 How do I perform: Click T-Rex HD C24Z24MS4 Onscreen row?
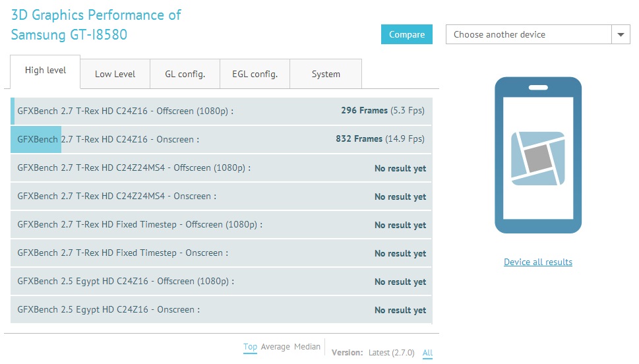click(x=222, y=196)
